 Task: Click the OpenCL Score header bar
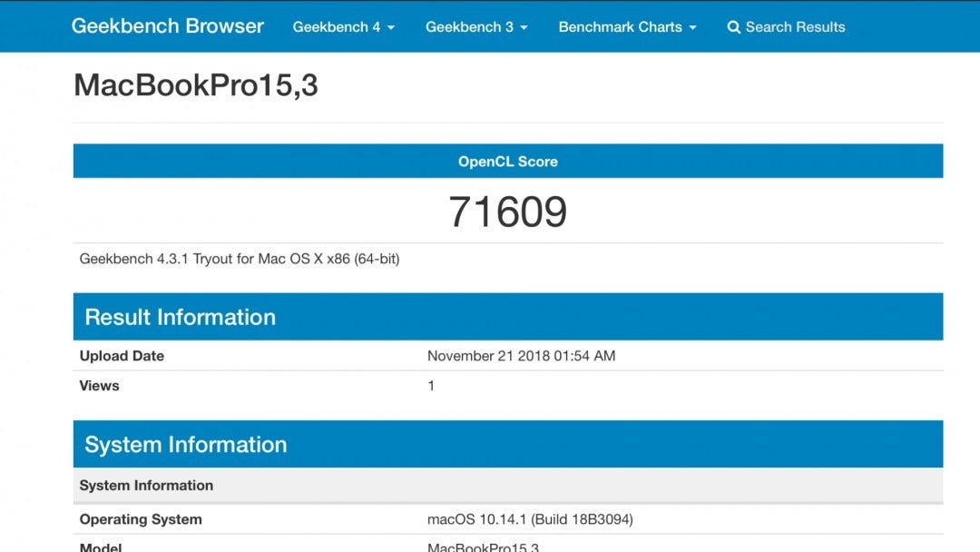pyautogui.click(x=508, y=162)
